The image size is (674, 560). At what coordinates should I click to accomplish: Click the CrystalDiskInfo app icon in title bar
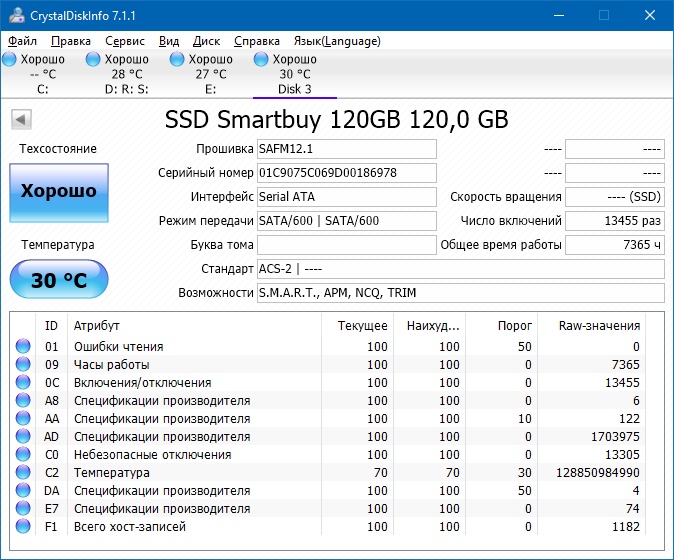point(15,16)
